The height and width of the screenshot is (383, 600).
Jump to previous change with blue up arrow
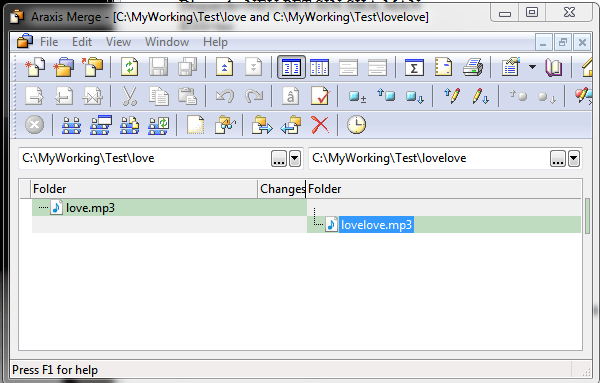tap(225, 67)
